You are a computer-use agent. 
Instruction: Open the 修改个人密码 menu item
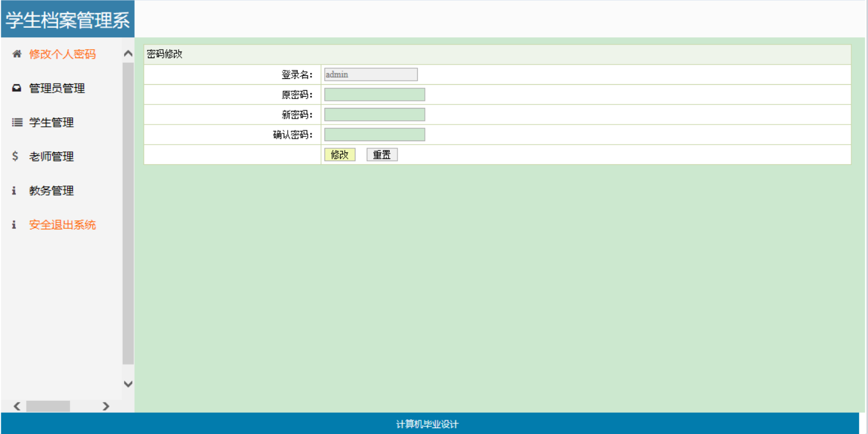click(62, 54)
